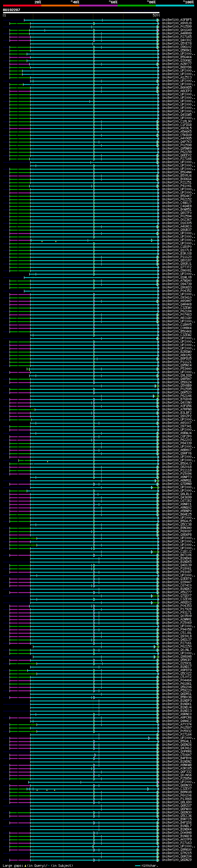Select hit label UniRef100_P15094
Viewport: 197px width, 868px height.
click(177, 474)
